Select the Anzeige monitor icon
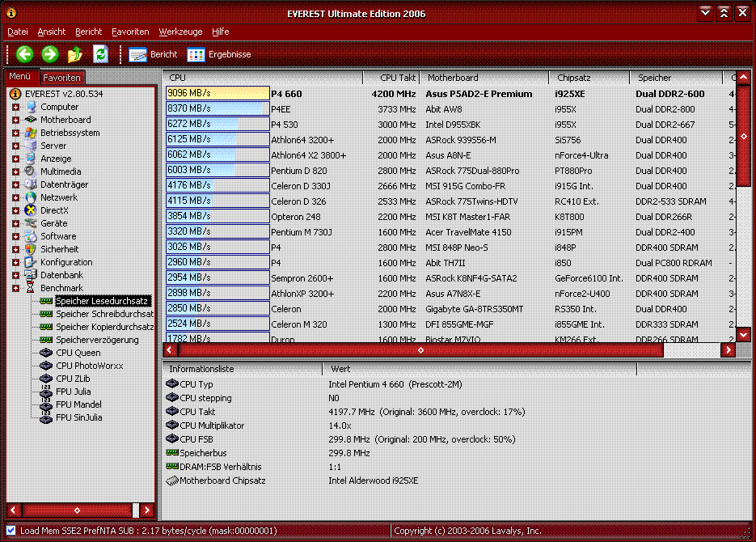The width and height of the screenshot is (756, 542). click(x=31, y=159)
